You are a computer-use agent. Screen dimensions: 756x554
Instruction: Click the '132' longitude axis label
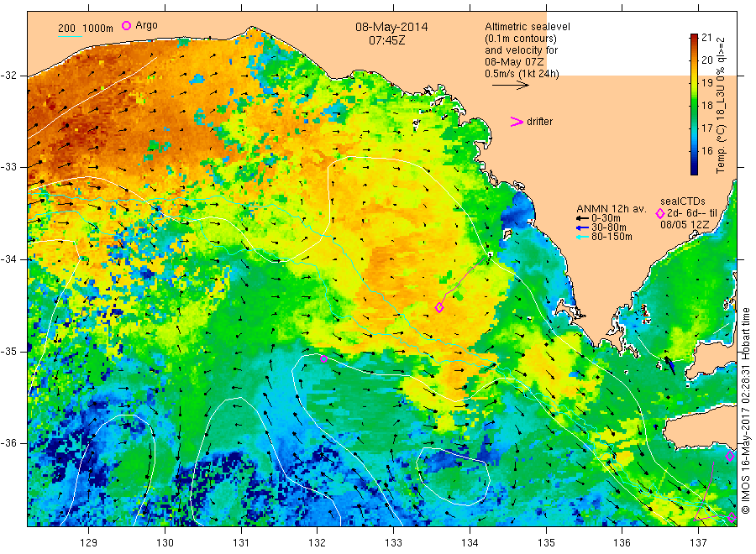point(318,543)
